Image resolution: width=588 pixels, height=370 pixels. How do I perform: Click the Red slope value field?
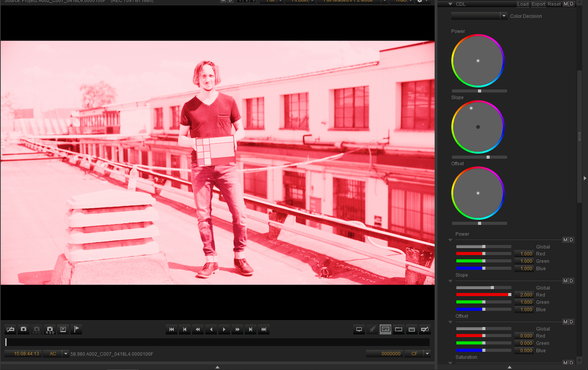click(x=524, y=295)
